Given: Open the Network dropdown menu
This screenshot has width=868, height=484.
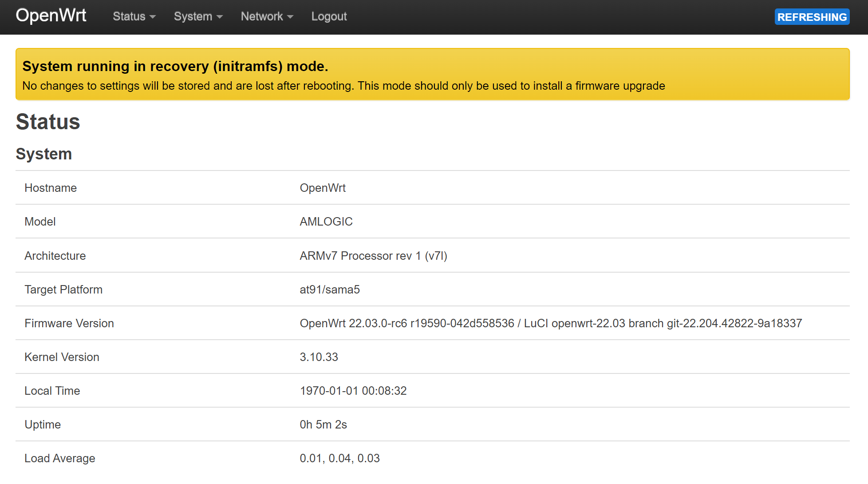Looking at the screenshot, I should coord(267,16).
